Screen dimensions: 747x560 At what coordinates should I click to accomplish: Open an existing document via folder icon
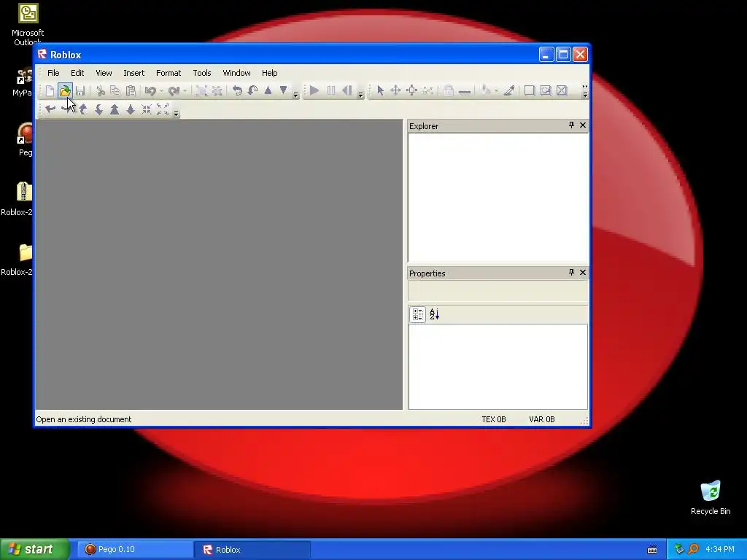[x=65, y=90]
